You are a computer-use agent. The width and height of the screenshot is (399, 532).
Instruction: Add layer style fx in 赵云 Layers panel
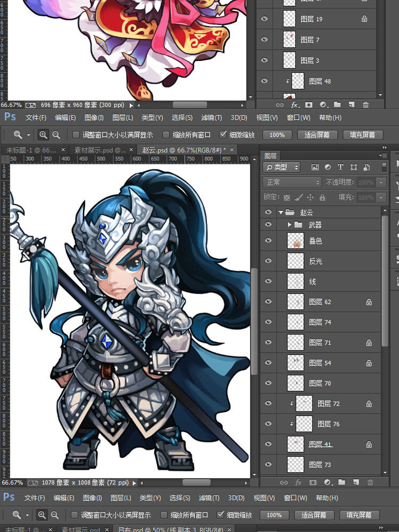(x=298, y=482)
